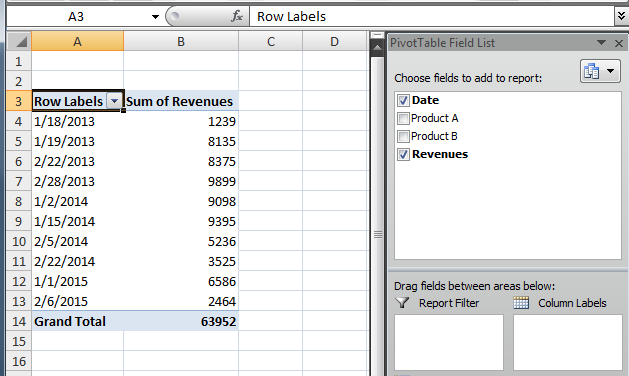Select the revenue value 9098
The height and width of the screenshot is (376, 629).
[181, 201]
